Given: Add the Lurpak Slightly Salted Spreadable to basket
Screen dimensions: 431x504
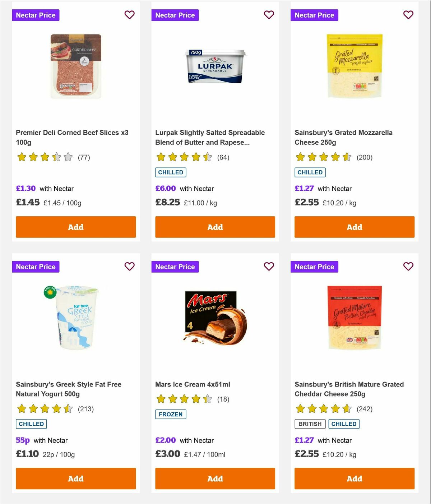Looking at the screenshot, I should tap(215, 227).
